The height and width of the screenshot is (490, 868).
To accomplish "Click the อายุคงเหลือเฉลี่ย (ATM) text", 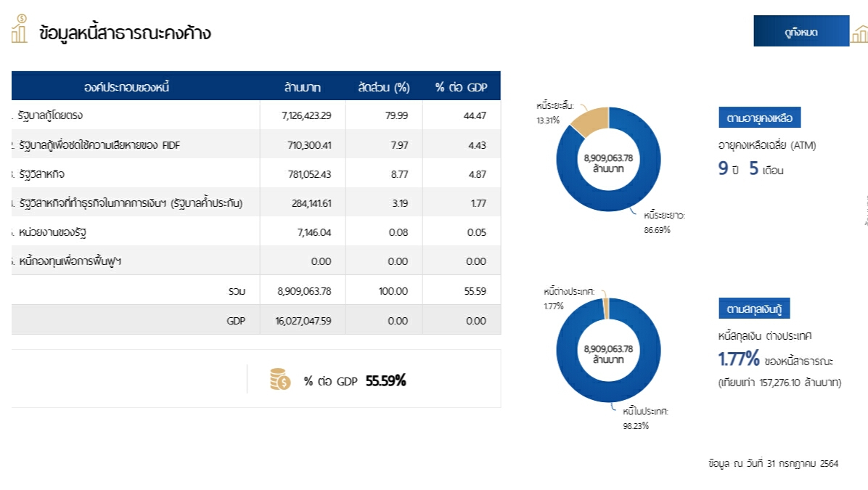I will click(766, 145).
